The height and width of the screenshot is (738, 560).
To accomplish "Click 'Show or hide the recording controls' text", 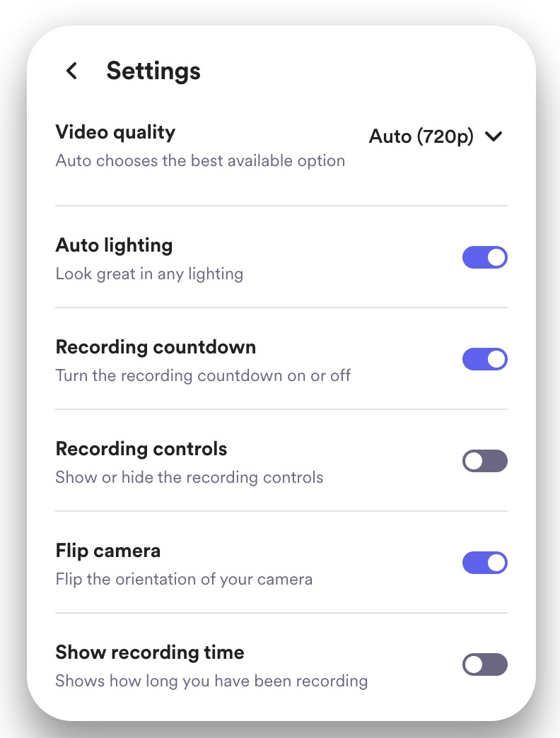I will pos(189,477).
